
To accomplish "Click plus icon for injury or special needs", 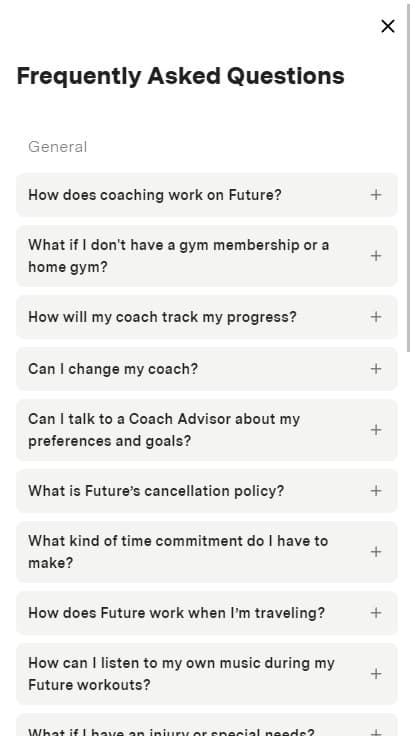I will coord(376,732).
